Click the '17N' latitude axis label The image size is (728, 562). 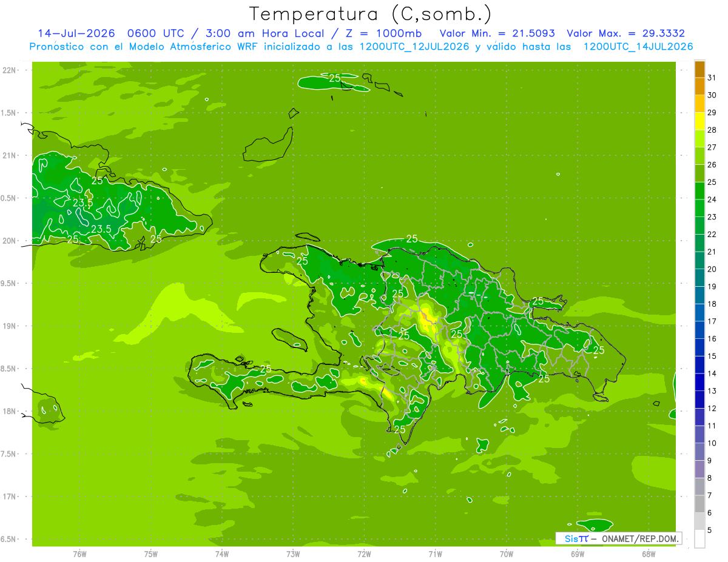tap(10, 497)
